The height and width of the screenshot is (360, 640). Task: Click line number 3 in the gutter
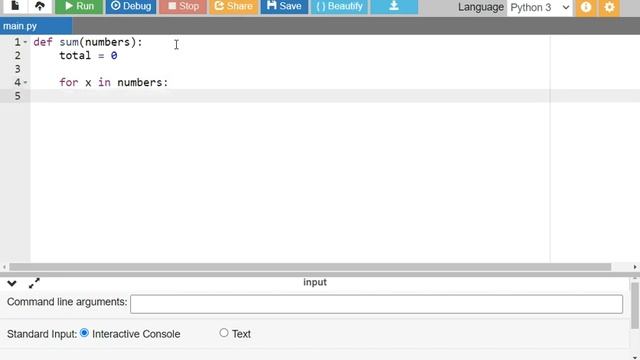click(18, 69)
